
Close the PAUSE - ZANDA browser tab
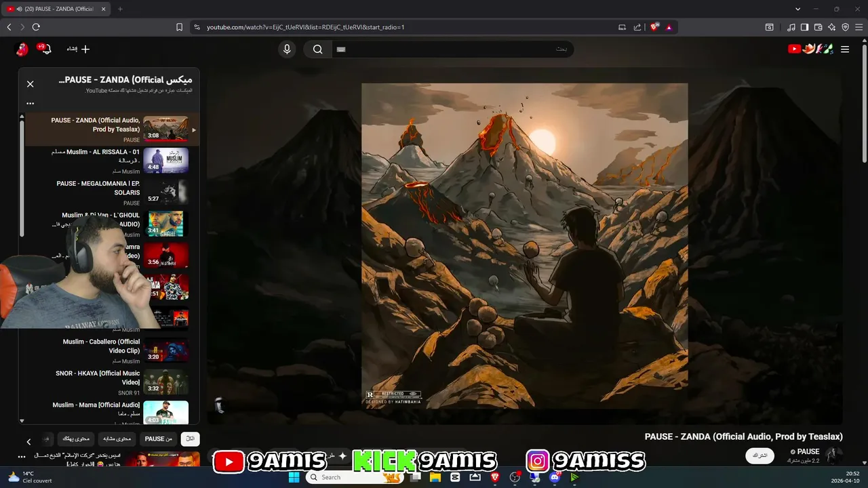click(x=104, y=9)
